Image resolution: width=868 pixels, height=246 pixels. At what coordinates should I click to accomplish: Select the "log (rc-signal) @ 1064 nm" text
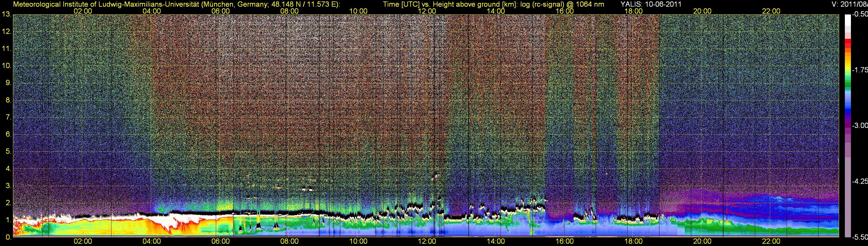(562, 4)
